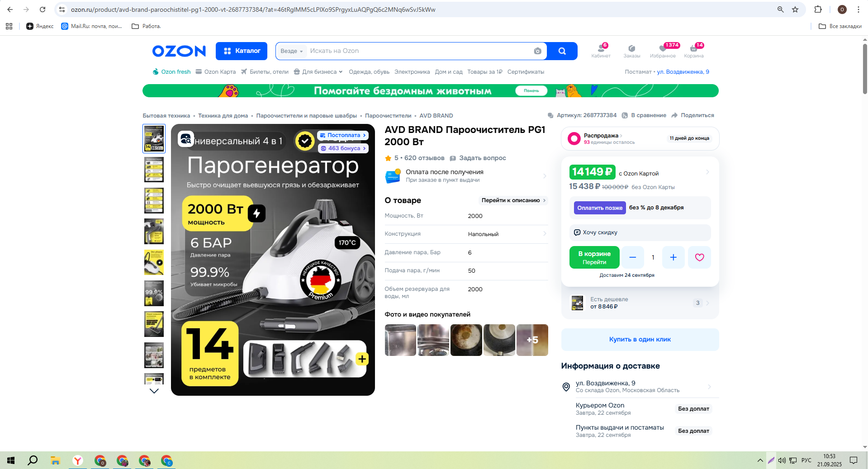This screenshot has width=868, height=469.
Task: Open the Везде search scope dropdown
Action: [291, 51]
